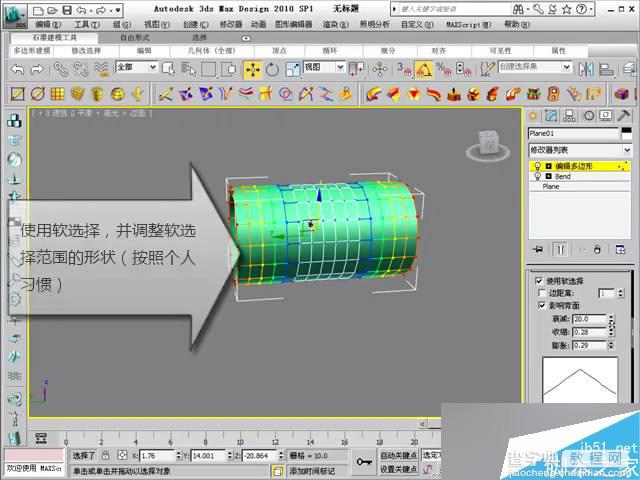Switch to the Motion command panel tab

point(589,116)
